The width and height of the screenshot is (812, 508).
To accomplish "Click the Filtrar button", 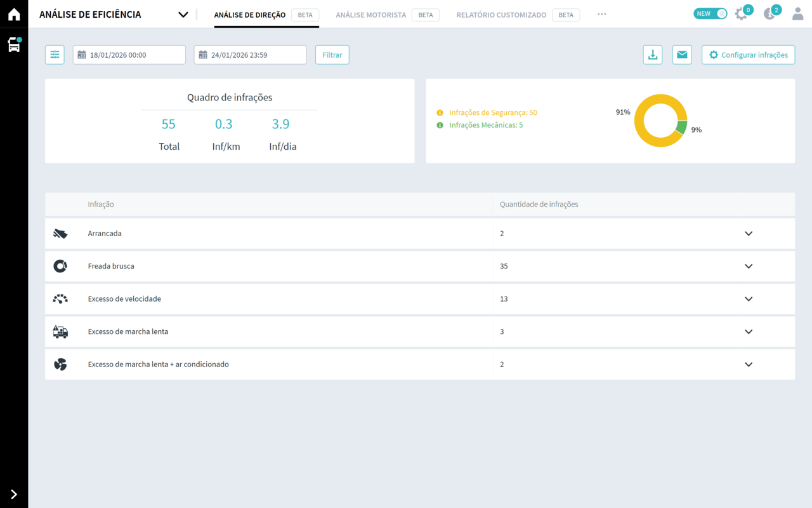I will pyautogui.click(x=332, y=55).
